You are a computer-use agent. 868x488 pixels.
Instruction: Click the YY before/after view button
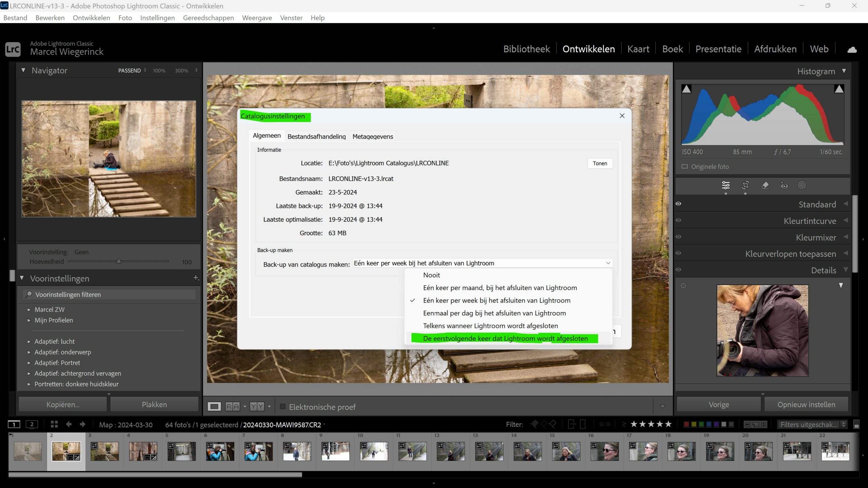257,406
